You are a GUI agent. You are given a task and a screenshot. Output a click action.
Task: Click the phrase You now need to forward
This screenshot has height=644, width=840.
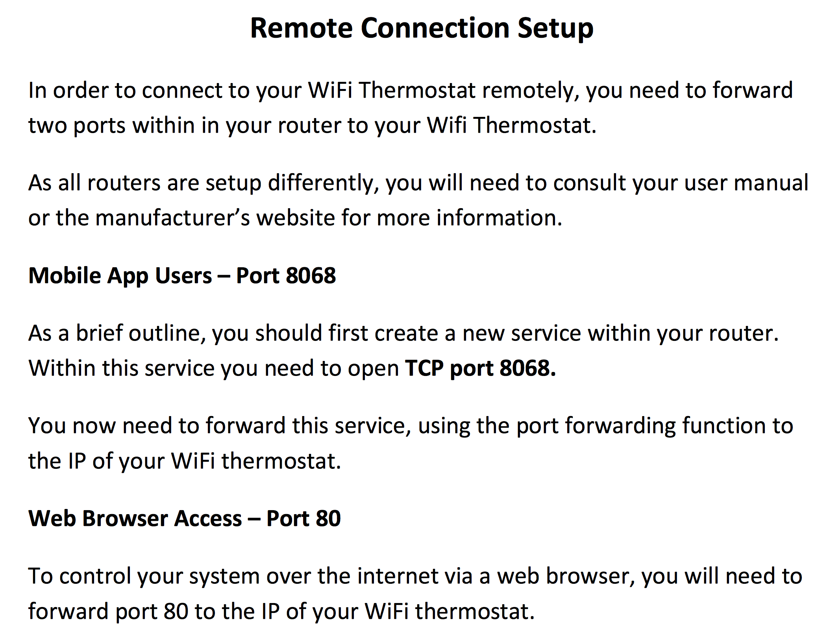point(157,426)
